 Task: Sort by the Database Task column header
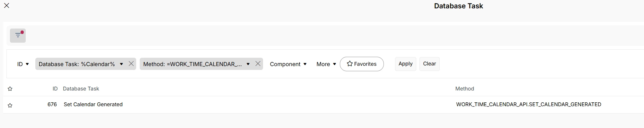[x=81, y=89]
